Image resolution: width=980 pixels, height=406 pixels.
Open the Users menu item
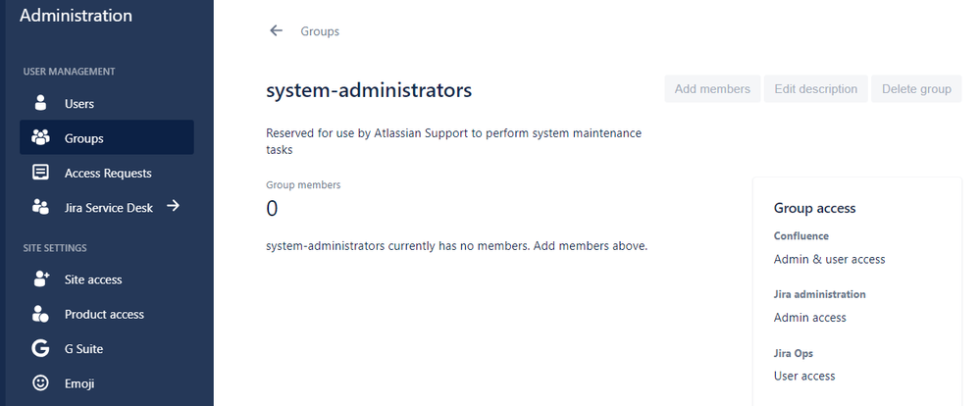(x=79, y=103)
